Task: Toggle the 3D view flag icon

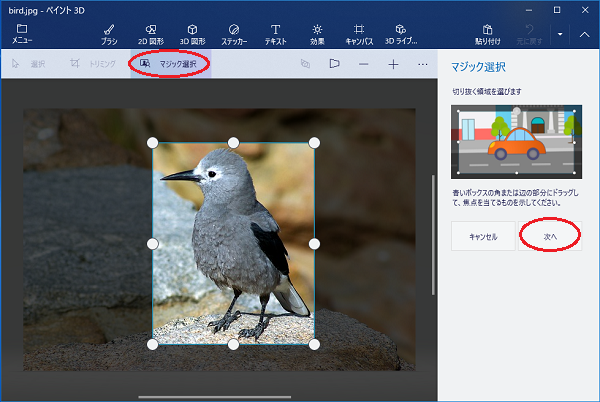Action: (x=335, y=64)
